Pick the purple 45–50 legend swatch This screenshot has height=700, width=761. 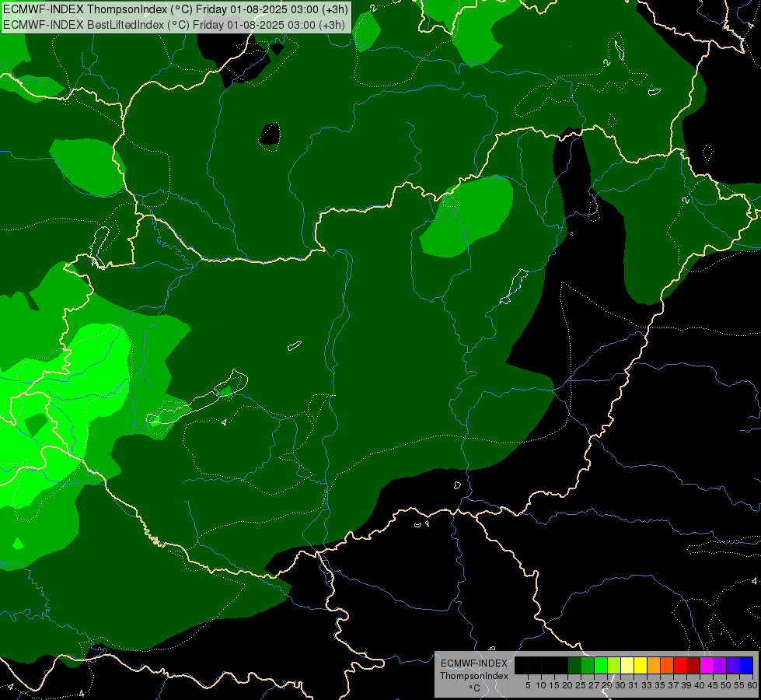(x=720, y=665)
